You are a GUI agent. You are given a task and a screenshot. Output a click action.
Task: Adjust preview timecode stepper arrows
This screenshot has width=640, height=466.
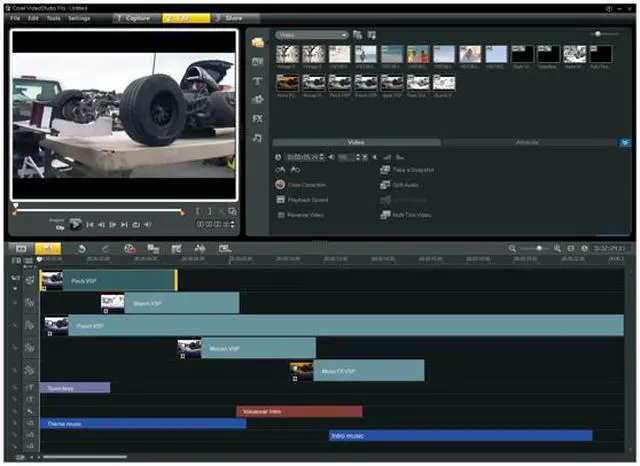(x=232, y=224)
